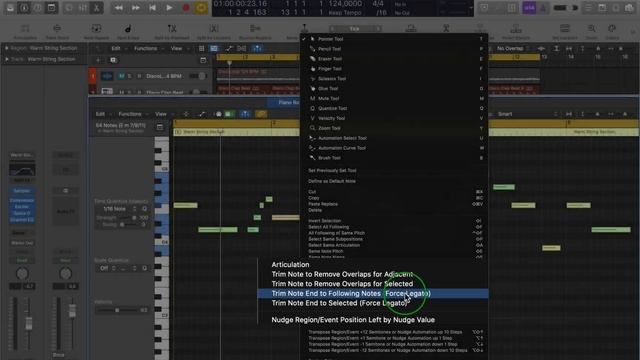The image size is (640, 360).
Task: Toggle the Inspector button in control bar
Action: [24, 8]
